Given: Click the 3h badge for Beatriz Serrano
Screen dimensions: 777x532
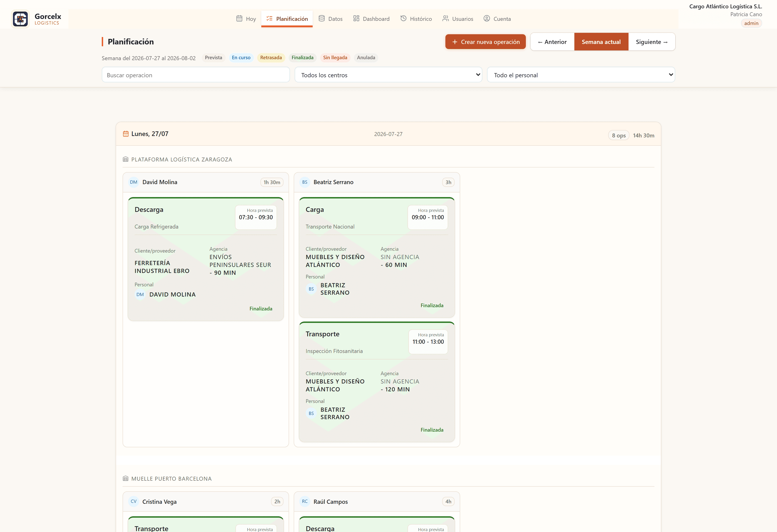Looking at the screenshot, I should (448, 182).
